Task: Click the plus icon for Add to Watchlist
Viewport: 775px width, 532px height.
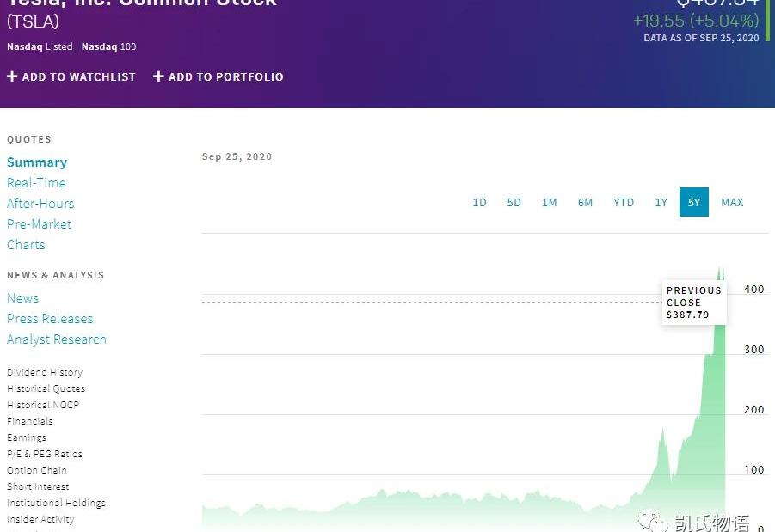Action: coord(12,76)
